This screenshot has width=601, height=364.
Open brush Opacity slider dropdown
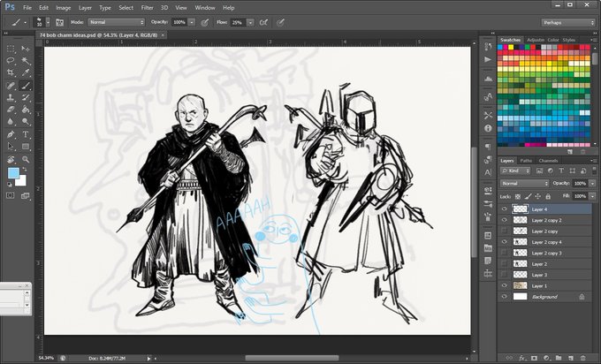click(192, 22)
